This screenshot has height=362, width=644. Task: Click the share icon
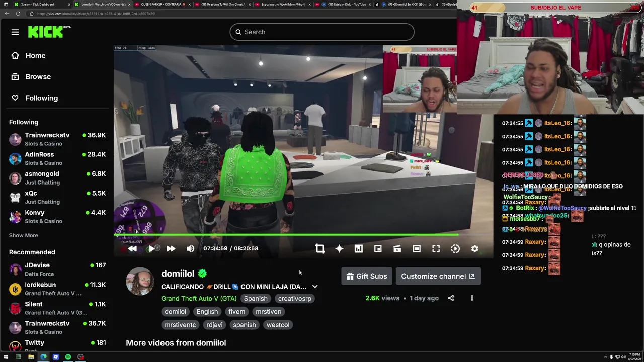pyautogui.click(x=451, y=298)
